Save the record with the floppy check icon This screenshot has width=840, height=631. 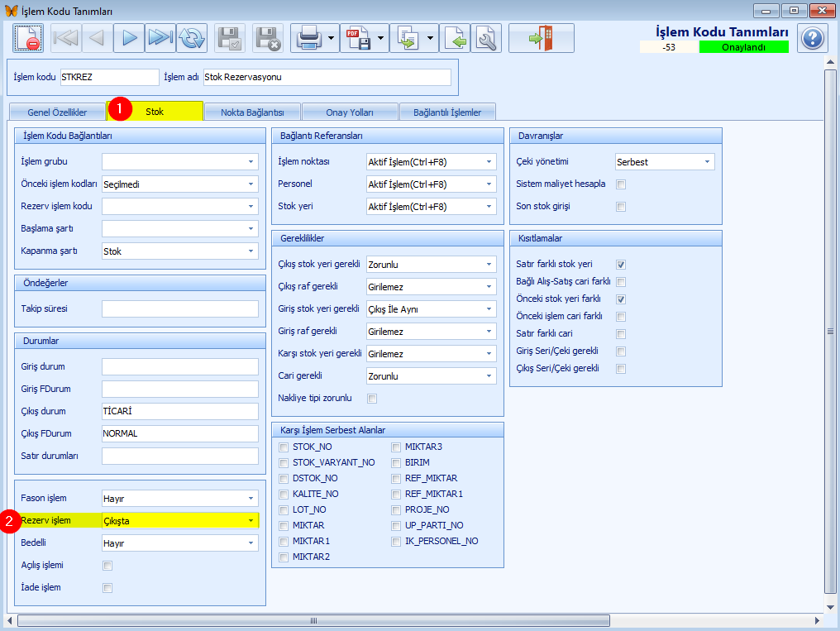(x=230, y=38)
